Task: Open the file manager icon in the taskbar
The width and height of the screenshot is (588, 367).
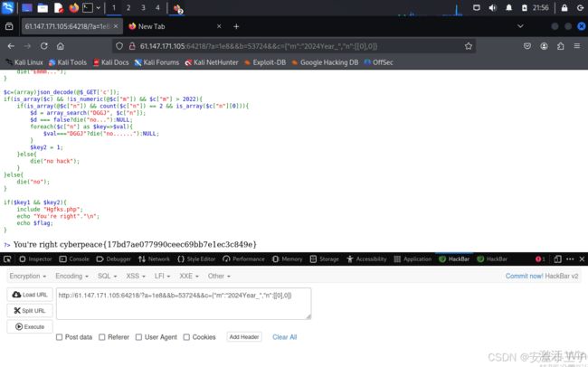Action: pyautogui.click(x=43, y=8)
